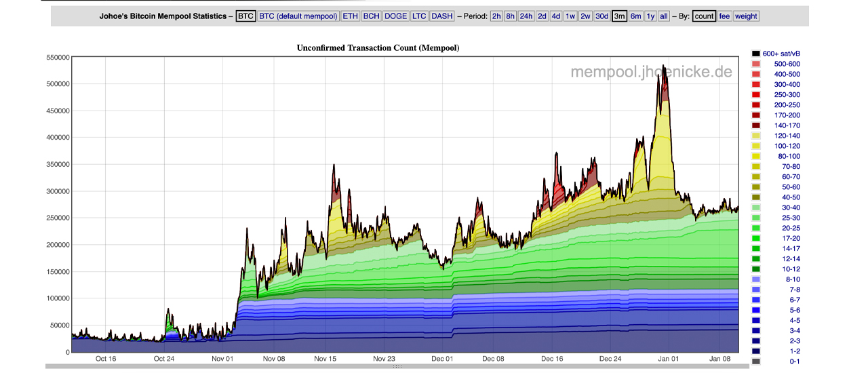Click the late-December peak on chart

(x=663, y=66)
